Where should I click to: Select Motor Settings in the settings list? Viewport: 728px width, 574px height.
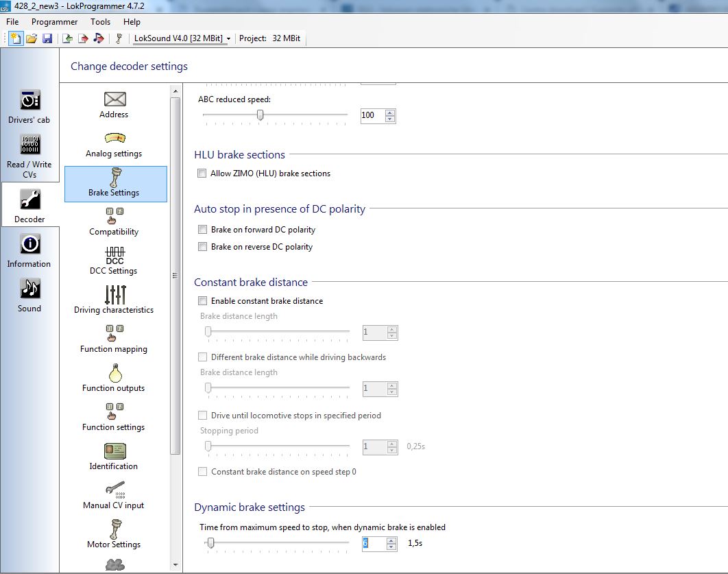coord(114,534)
